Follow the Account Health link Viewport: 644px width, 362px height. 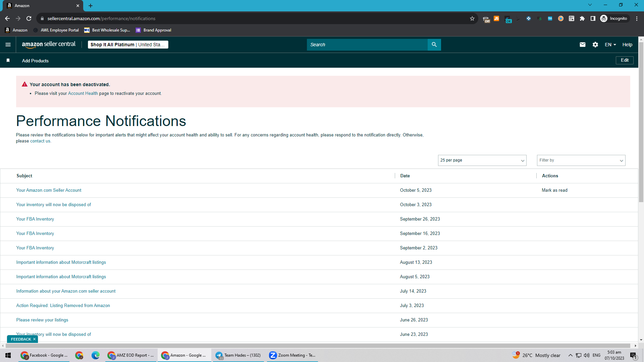pos(83,94)
